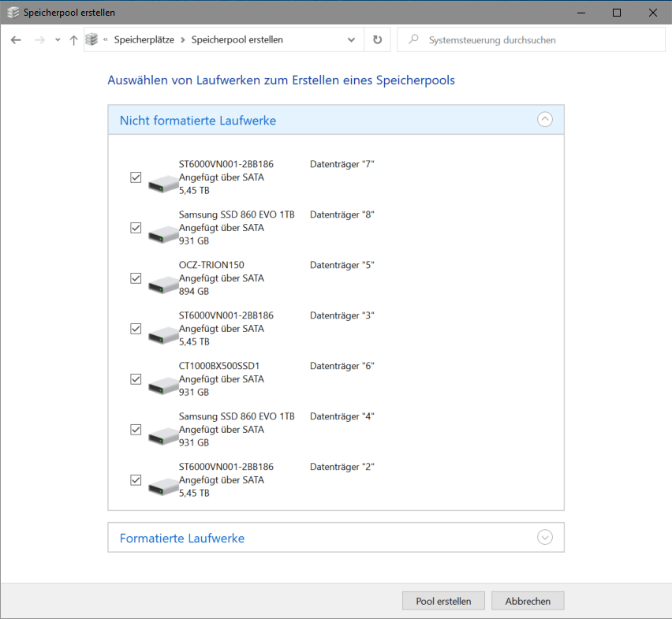Open the address bar history dropdown
Viewport: 672px width, 619px height.
point(351,40)
